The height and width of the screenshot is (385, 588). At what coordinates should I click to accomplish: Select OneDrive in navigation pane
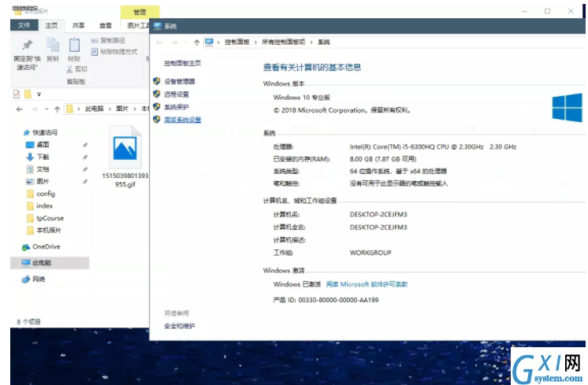pos(47,246)
